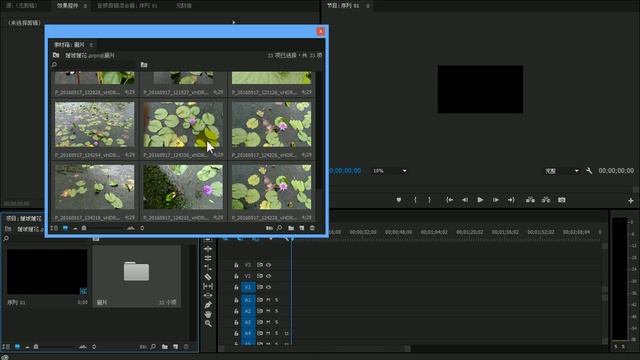
Task: Click the Program monitor blue timecode
Action: (x=345, y=171)
